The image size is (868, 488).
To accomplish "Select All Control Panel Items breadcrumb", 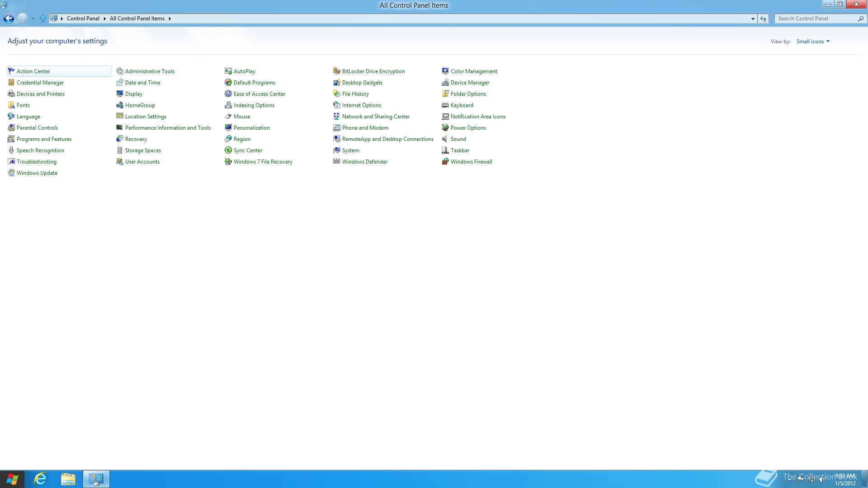I will (x=137, y=19).
